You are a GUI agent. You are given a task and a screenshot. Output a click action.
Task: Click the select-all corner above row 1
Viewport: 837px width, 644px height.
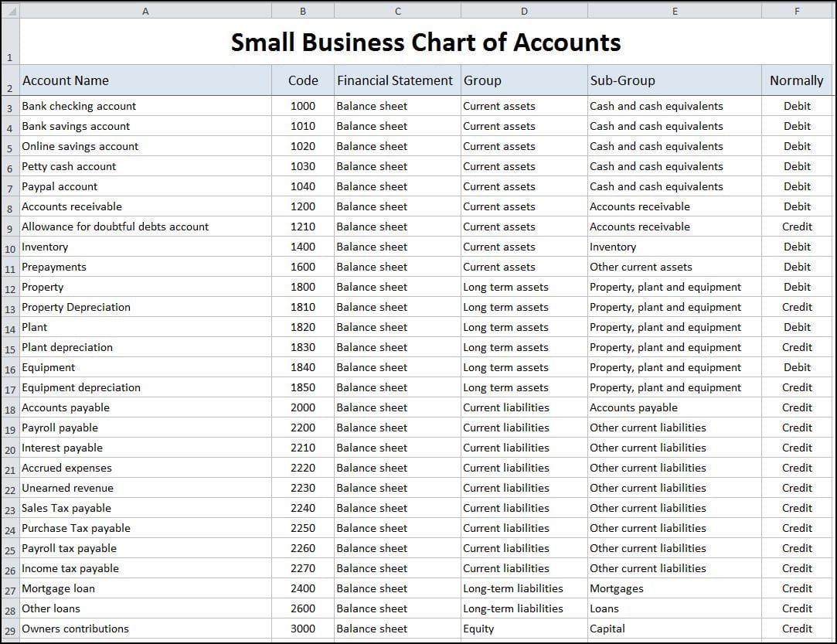coord(9,11)
